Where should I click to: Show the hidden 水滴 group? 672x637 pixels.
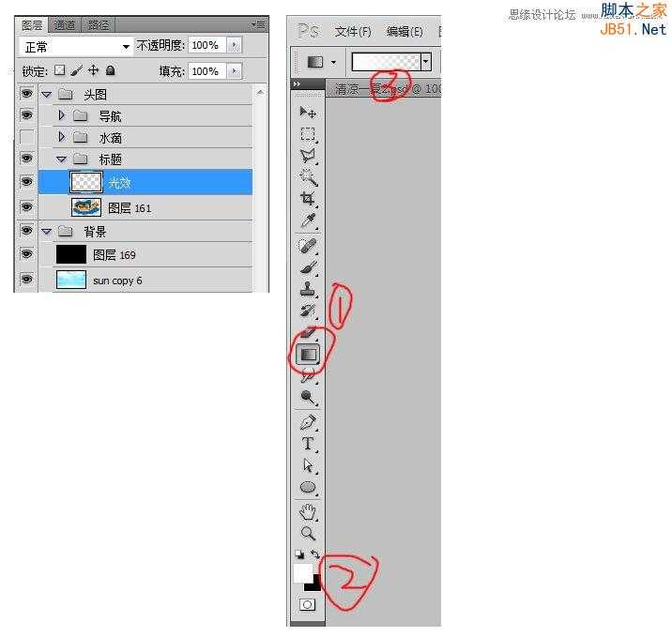click(26, 137)
